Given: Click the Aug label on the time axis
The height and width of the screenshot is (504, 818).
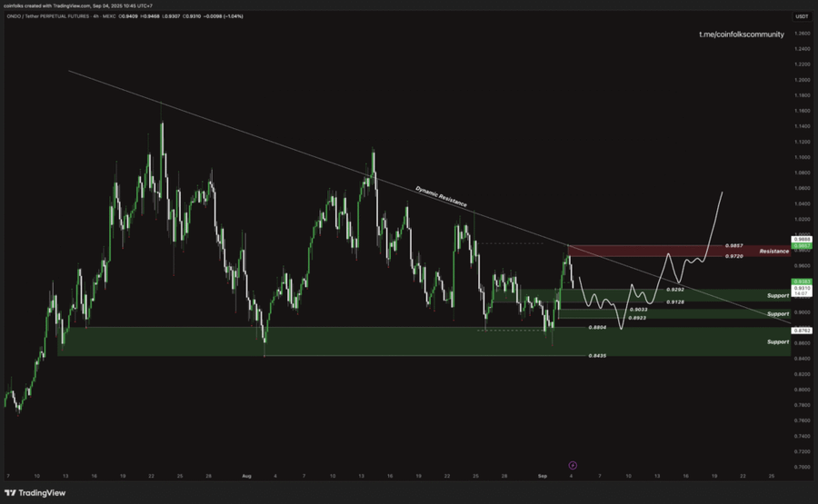Looking at the screenshot, I should point(246,476).
